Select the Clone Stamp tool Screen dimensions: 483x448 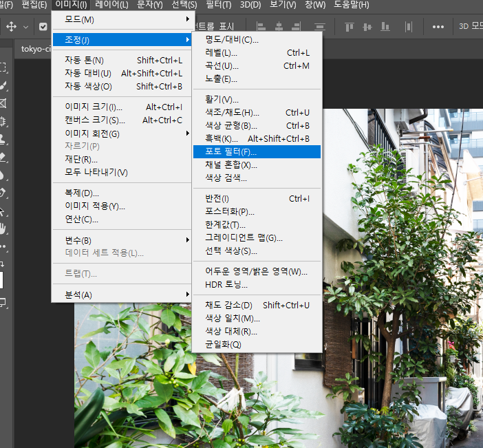(3, 139)
